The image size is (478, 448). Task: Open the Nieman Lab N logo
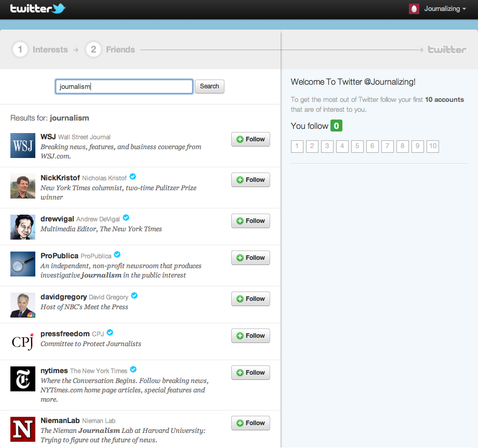(x=23, y=429)
